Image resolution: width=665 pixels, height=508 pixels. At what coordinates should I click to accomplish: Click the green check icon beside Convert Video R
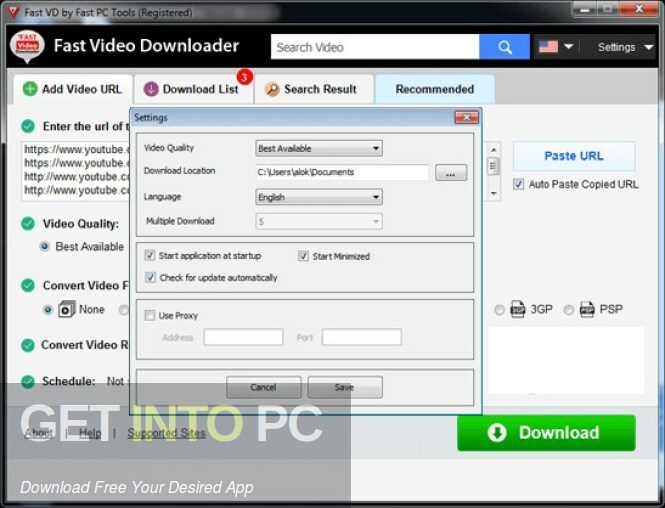28,345
